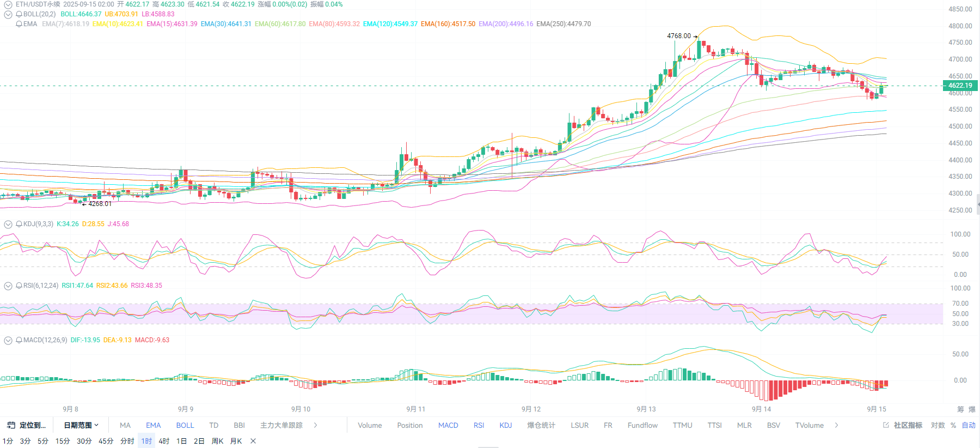Toggle the KDJ sub-indicator
Image resolution: width=980 pixels, height=448 pixels.
506,425
